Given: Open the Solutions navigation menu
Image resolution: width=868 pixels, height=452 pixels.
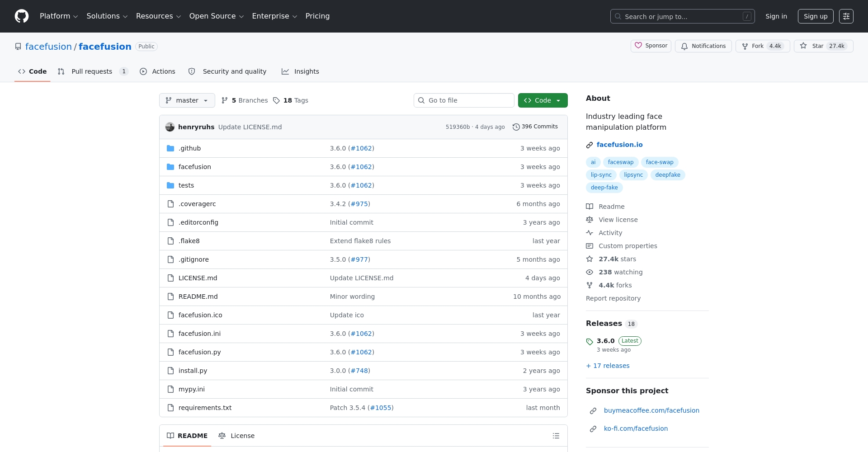Looking at the screenshot, I should [x=107, y=16].
